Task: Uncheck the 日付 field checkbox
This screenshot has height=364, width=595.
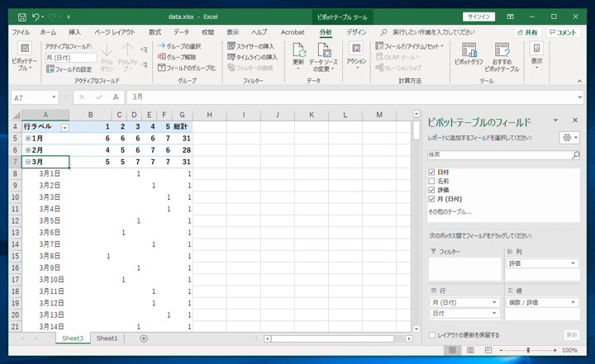Action: [431, 173]
